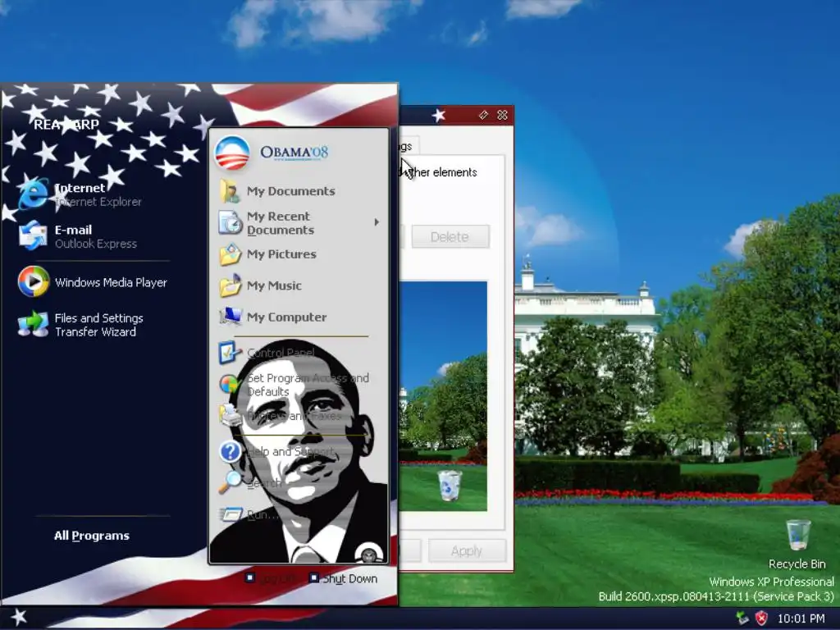Click the help button in the dialog title bar
Screen dimensions: 840x630
483,115
